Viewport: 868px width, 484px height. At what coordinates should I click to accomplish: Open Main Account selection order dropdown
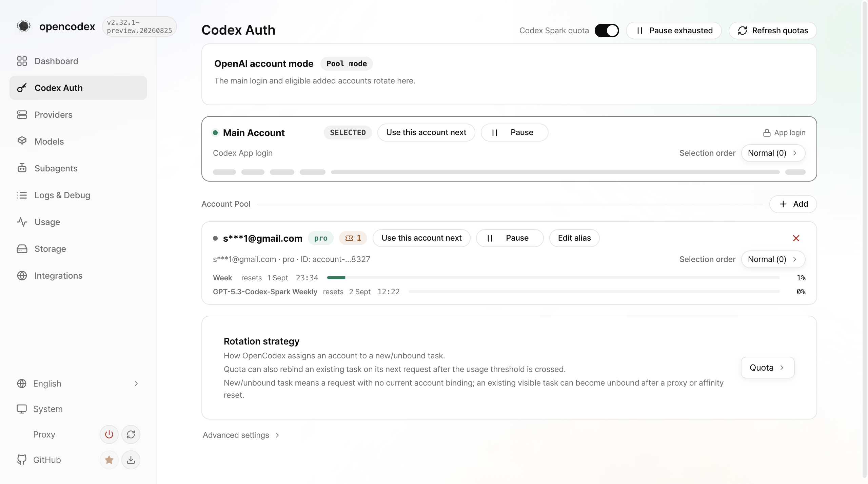773,153
